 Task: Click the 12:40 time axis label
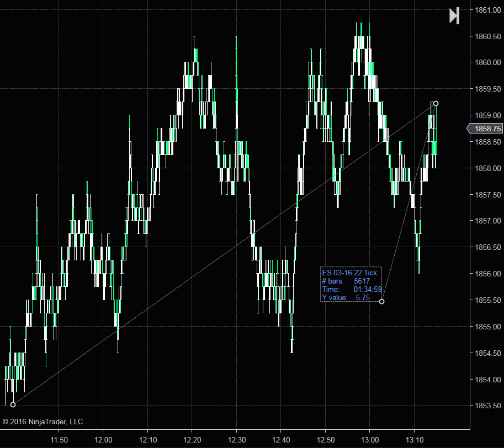pos(281,440)
